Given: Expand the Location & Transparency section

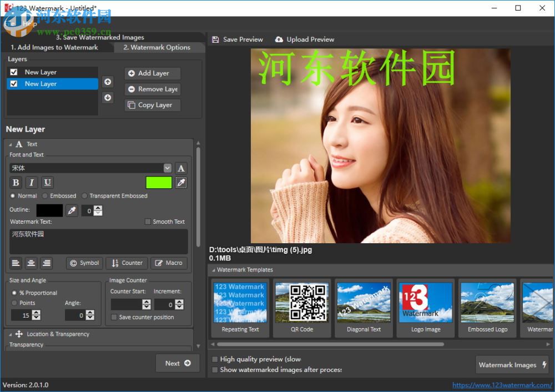Looking at the screenshot, I should 10,334.
